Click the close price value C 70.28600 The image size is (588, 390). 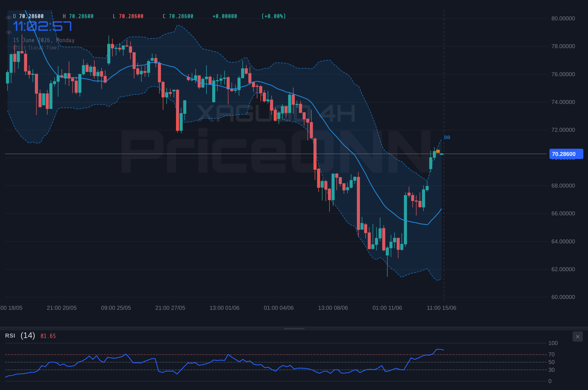[x=178, y=16]
